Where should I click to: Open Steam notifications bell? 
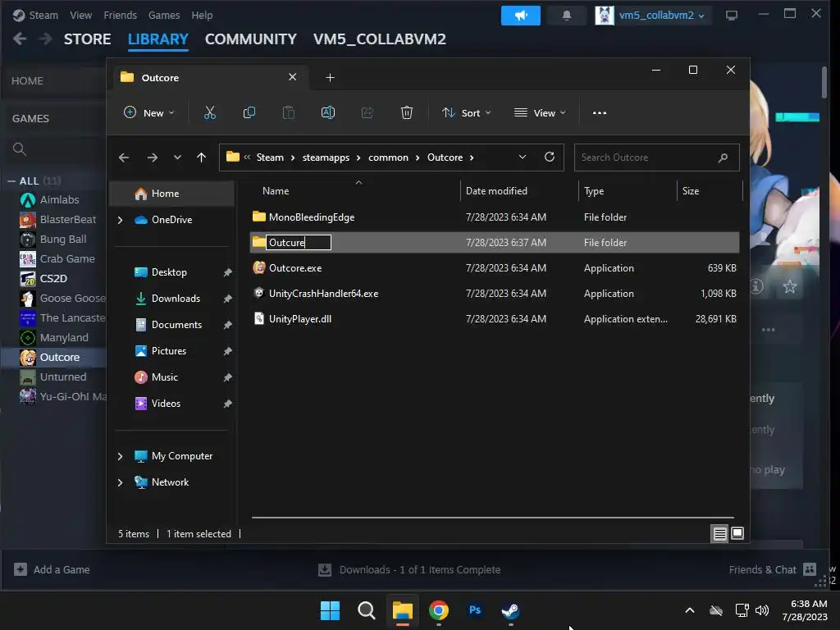coord(566,16)
